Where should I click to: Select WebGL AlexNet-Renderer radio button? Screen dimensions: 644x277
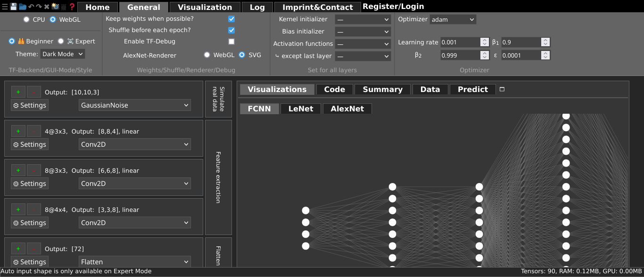(x=207, y=55)
